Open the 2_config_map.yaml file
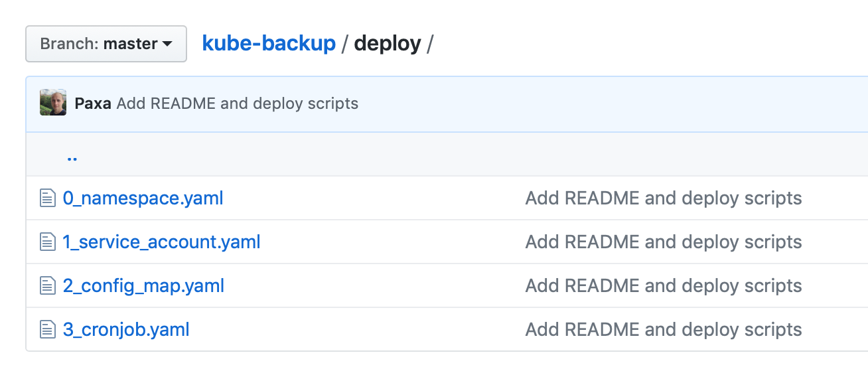The height and width of the screenshot is (381, 868). click(x=143, y=285)
